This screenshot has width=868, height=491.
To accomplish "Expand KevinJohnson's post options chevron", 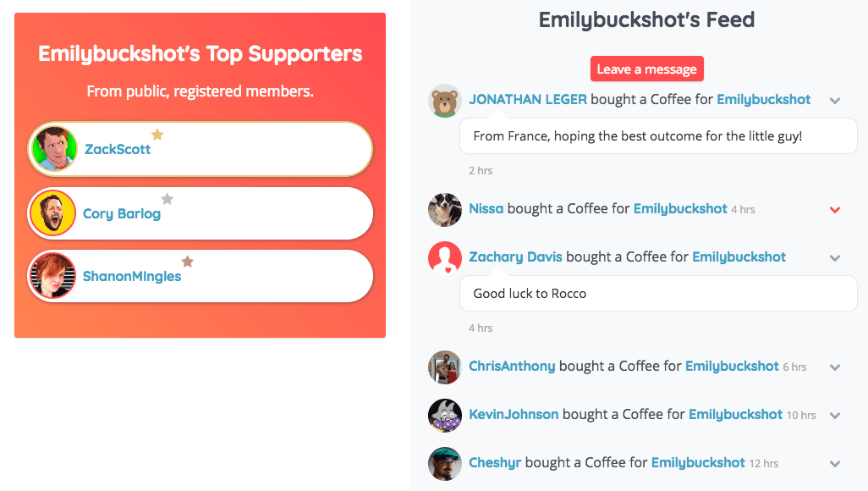I will [835, 416].
